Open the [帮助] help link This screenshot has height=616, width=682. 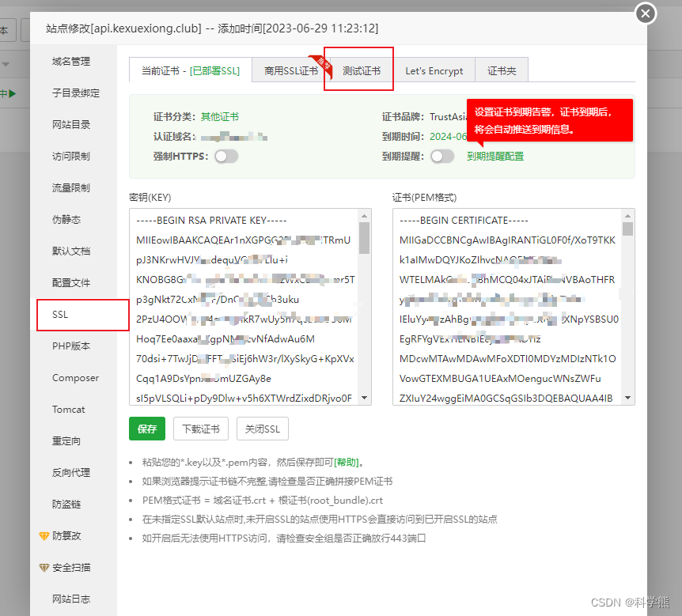coord(347,462)
